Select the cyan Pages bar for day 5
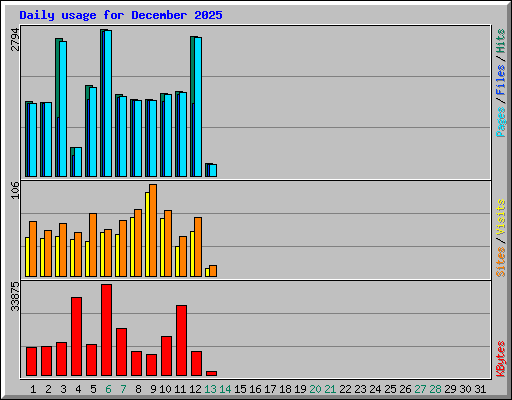512x400 pixels. [93, 132]
